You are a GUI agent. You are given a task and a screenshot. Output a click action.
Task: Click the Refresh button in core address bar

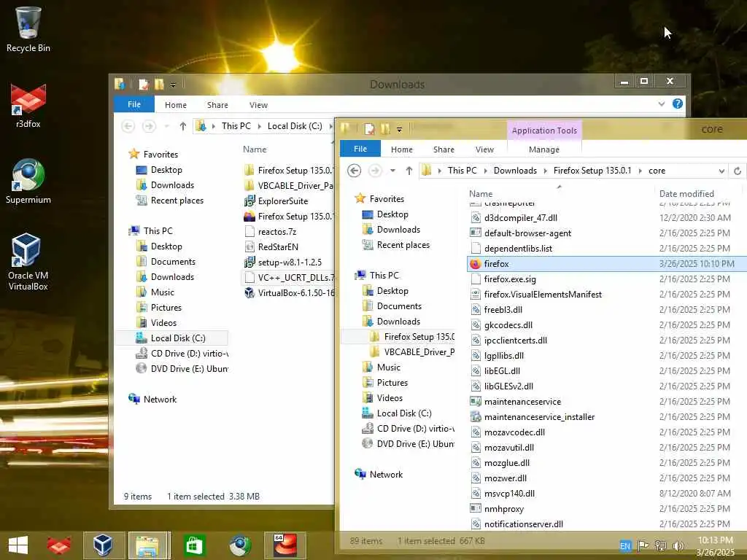(x=738, y=171)
